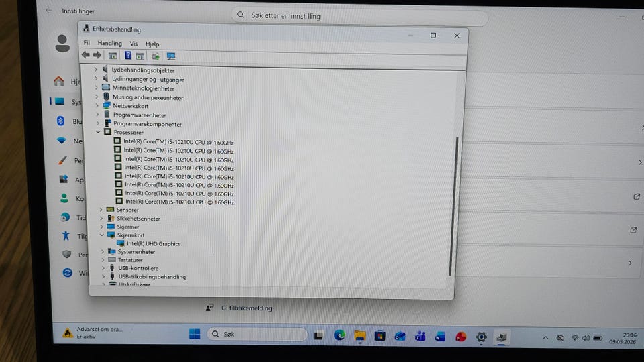
Task: Open the Fil menu
Action: 87,43
